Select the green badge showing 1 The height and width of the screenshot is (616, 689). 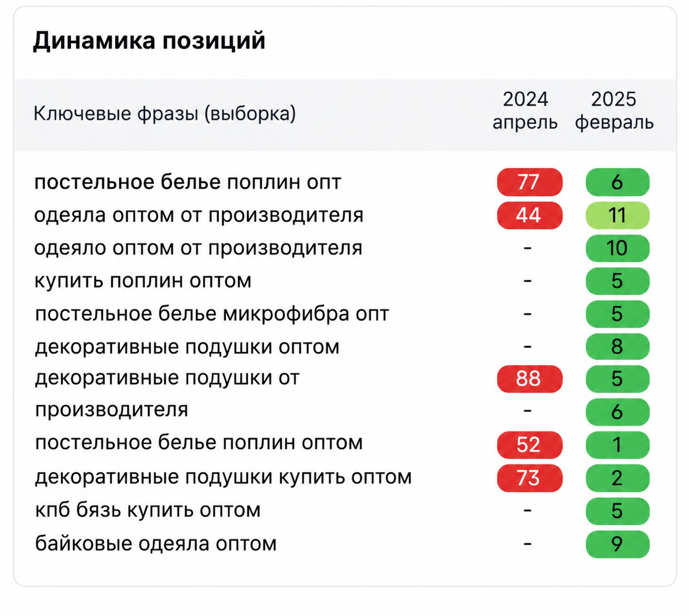pos(617,445)
